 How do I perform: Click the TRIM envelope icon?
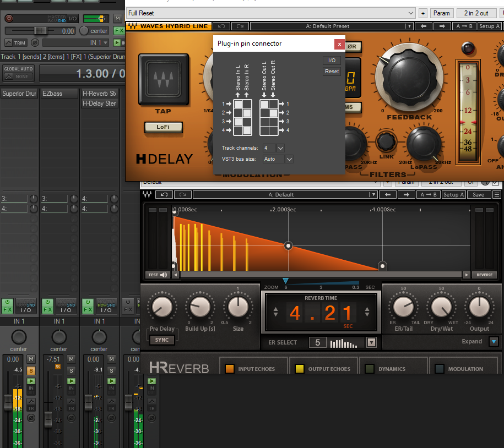(x=9, y=43)
